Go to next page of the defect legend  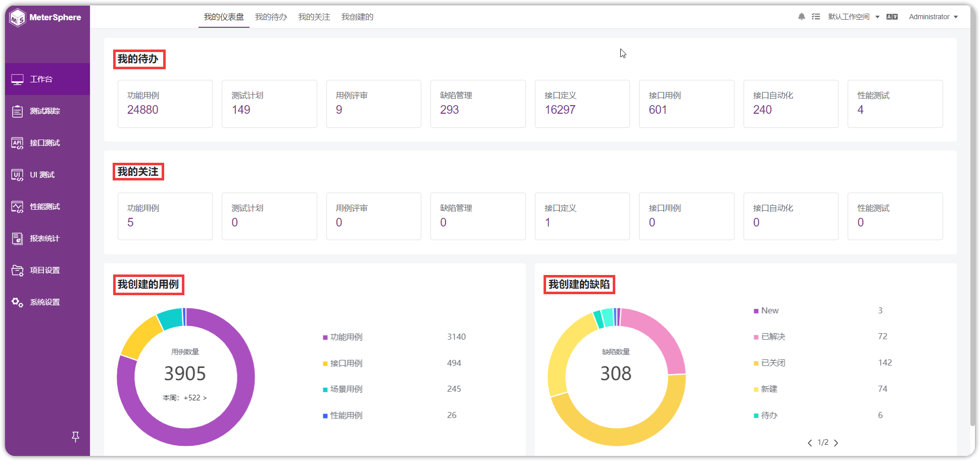(x=836, y=443)
